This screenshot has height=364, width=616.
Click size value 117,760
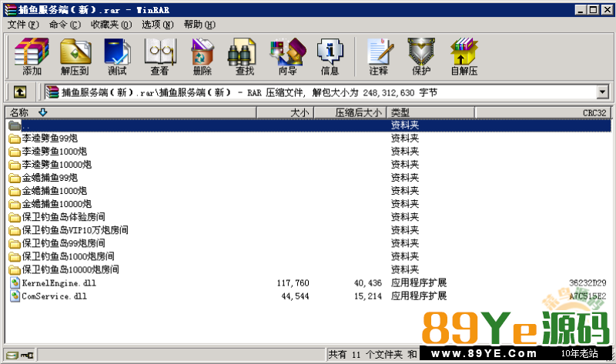click(293, 282)
